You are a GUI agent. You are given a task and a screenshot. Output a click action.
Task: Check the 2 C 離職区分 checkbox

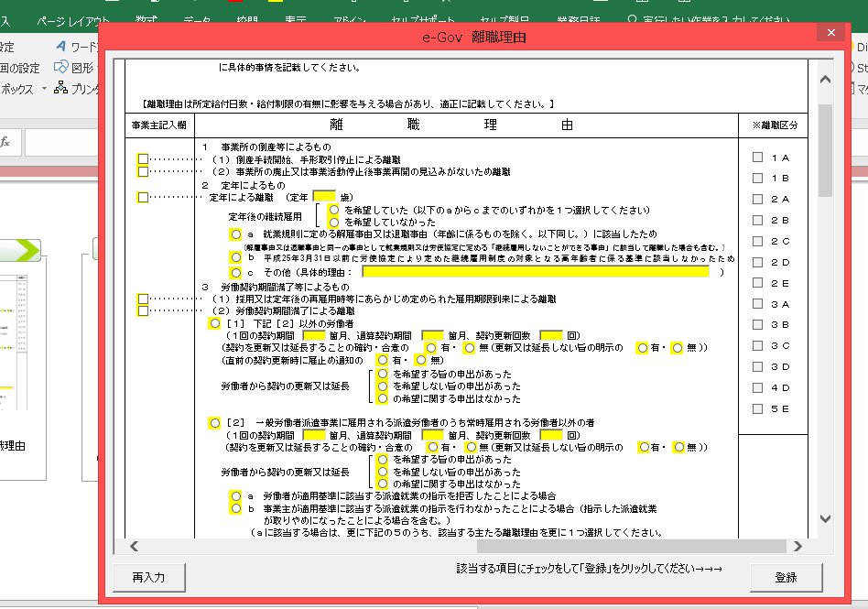(758, 242)
